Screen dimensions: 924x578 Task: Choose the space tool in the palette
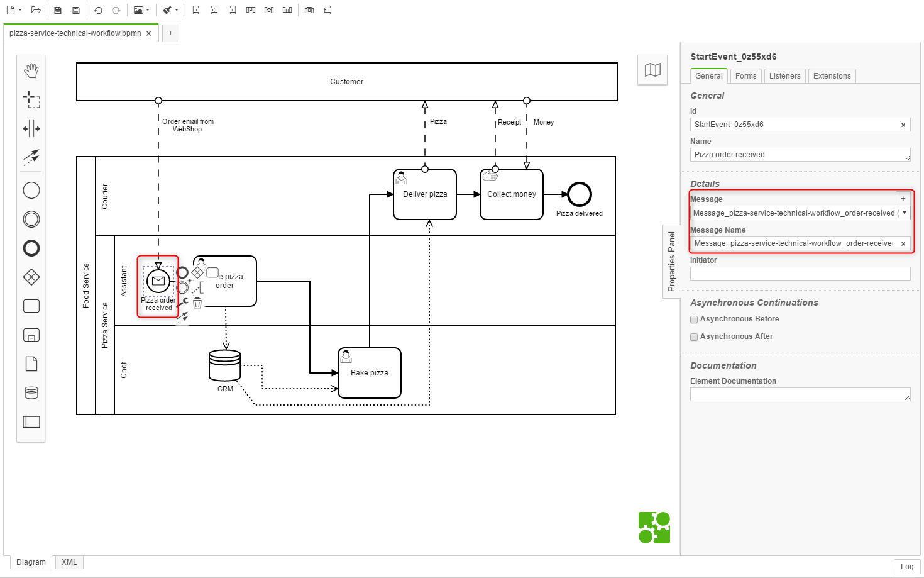[x=31, y=129]
